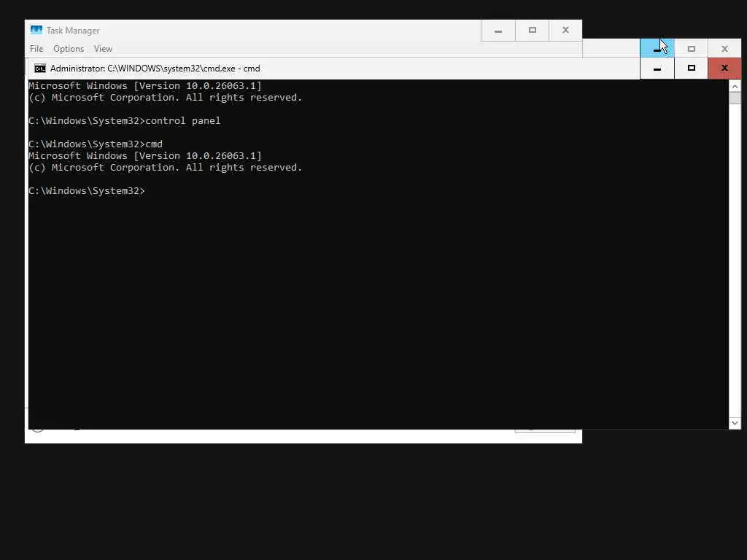Screen dimensions: 747x560
Task: Close the Task Manager window
Action: pos(565,31)
